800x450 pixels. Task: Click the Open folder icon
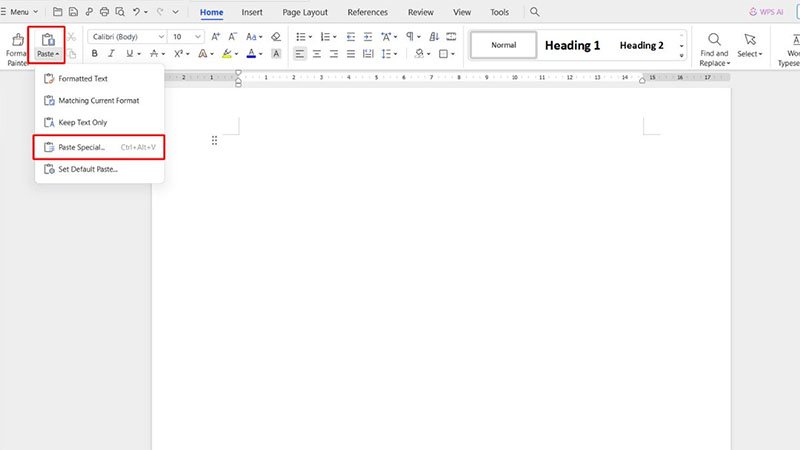coord(58,12)
